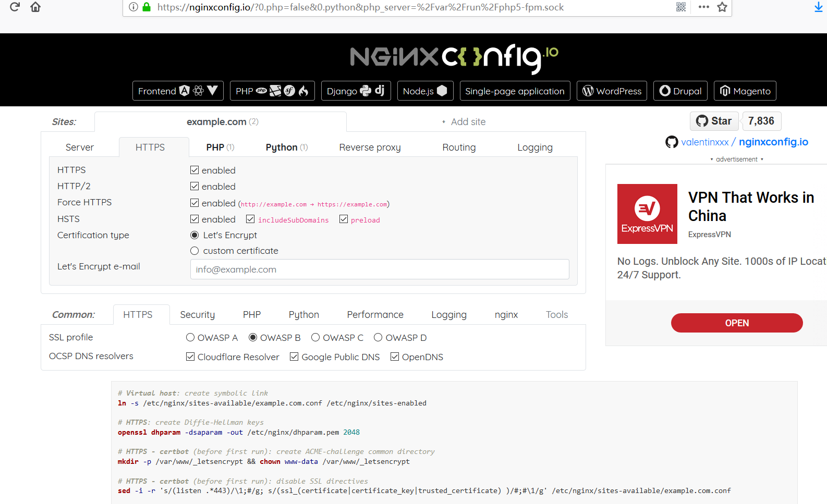Open the Common nginx tab
Viewport: 827px width, 504px height.
tap(506, 314)
